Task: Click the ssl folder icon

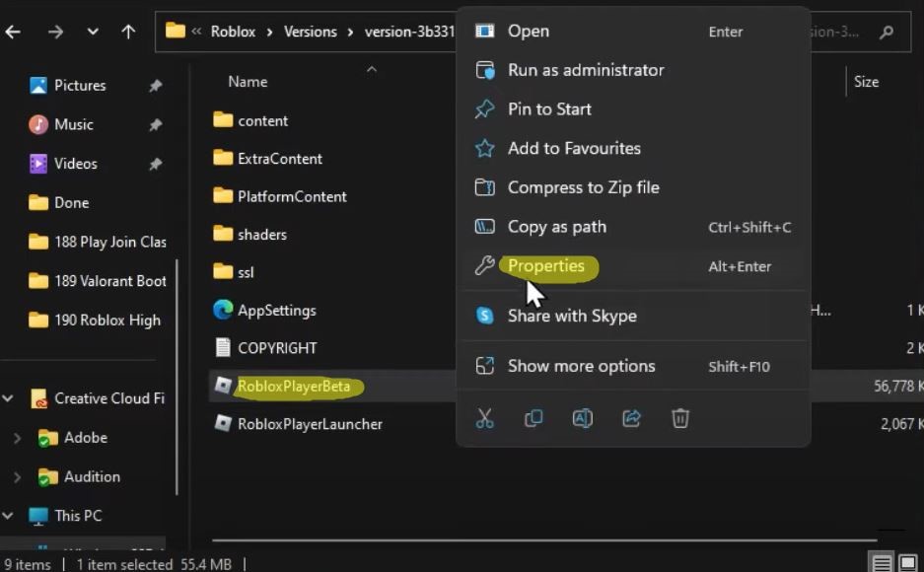Action: tap(223, 271)
